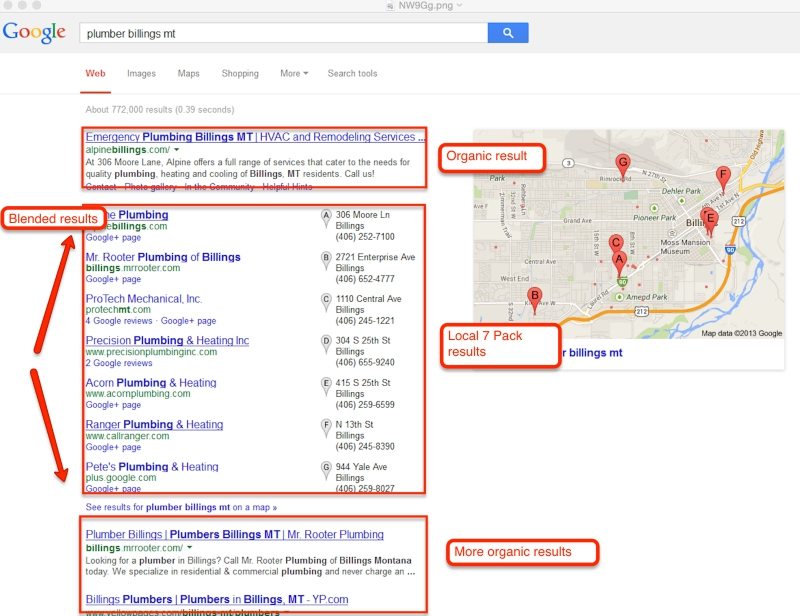Switch to the Shopping tab
The width and height of the screenshot is (800, 616).
click(240, 73)
